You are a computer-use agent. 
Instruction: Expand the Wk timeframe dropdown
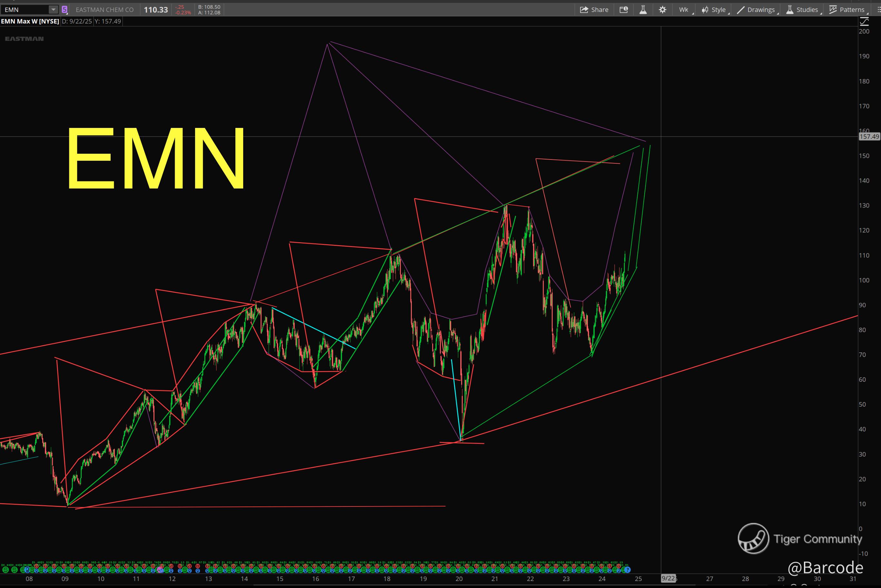pyautogui.click(x=684, y=10)
